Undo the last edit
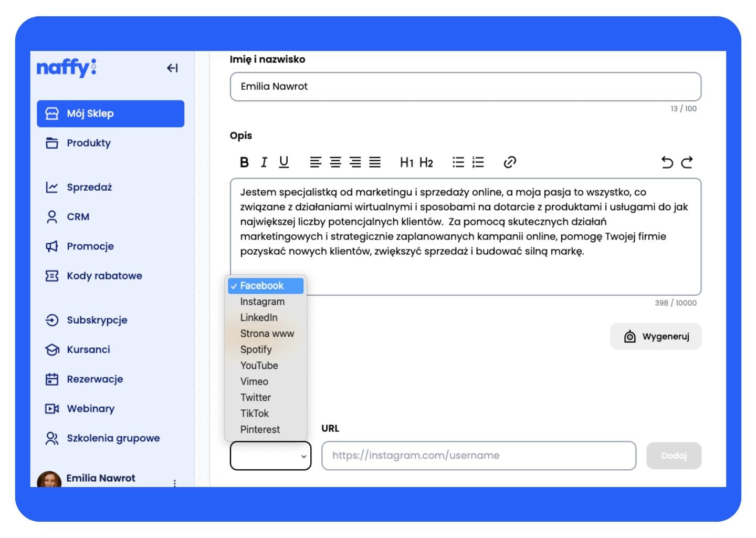756x538 pixels. pyautogui.click(x=667, y=162)
